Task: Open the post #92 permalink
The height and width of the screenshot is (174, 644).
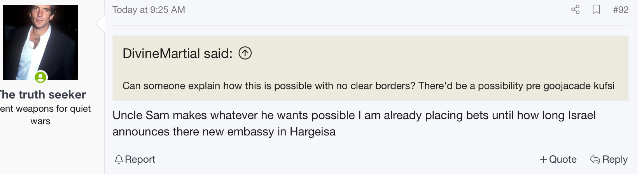Action: coord(620,10)
